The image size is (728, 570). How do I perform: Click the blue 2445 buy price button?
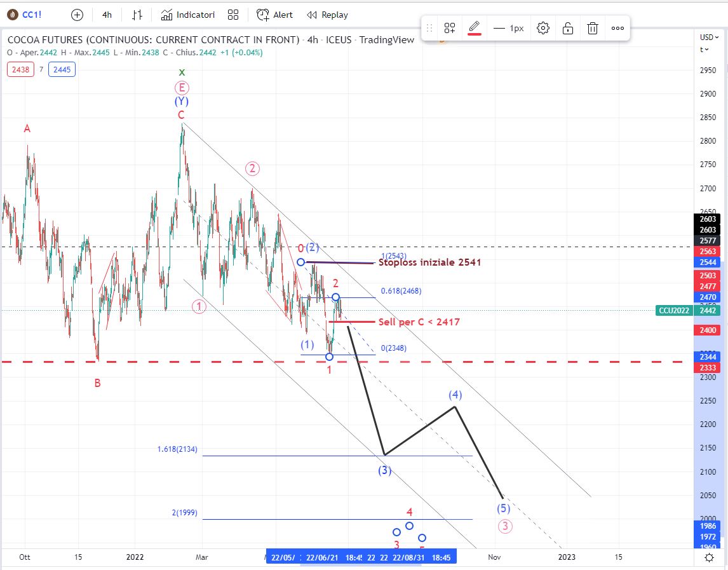coord(62,70)
